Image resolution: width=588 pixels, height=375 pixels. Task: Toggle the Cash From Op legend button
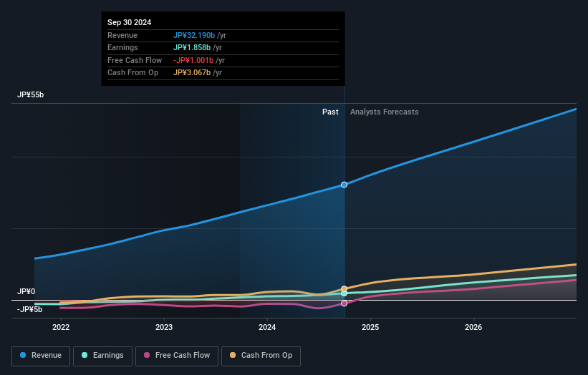coord(261,356)
